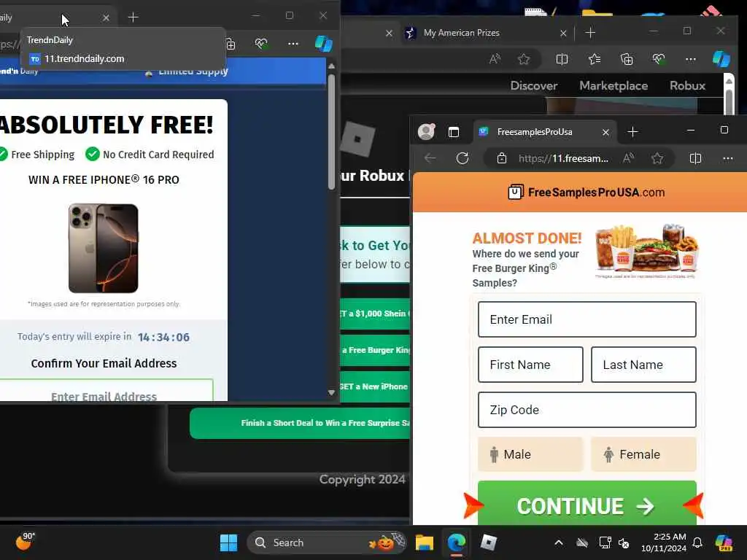Click lock site info icon in address bar
Screen dimensions: 747x560
[x=502, y=158]
